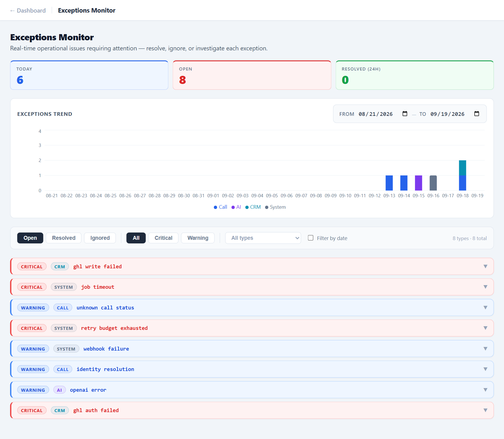Toggle the CRM legend item
The height and width of the screenshot is (439, 504).
[253, 207]
